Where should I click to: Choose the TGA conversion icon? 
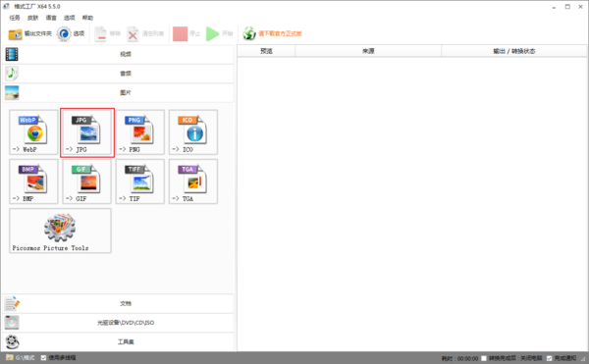[193, 182]
